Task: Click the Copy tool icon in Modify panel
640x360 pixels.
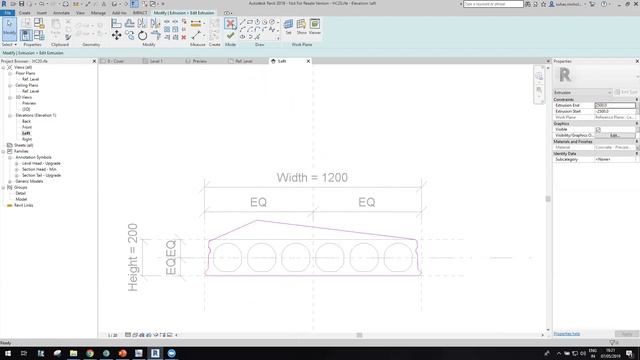Action: (129, 36)
